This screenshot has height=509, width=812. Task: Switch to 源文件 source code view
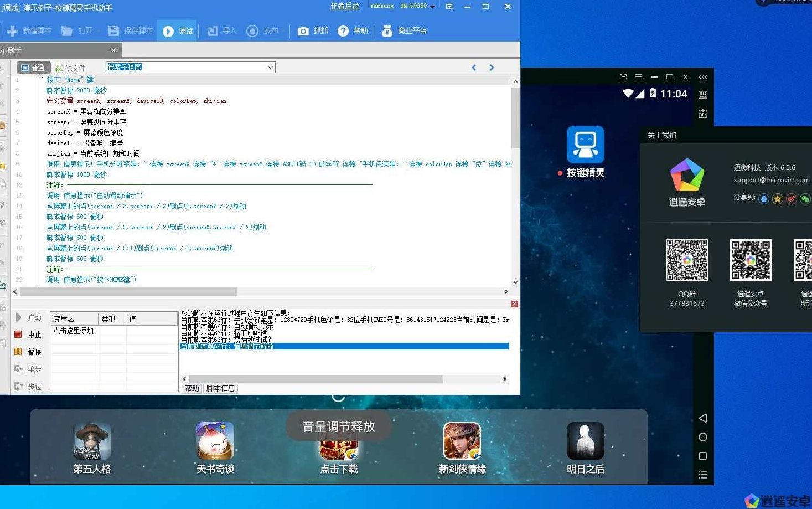(71, 67)
